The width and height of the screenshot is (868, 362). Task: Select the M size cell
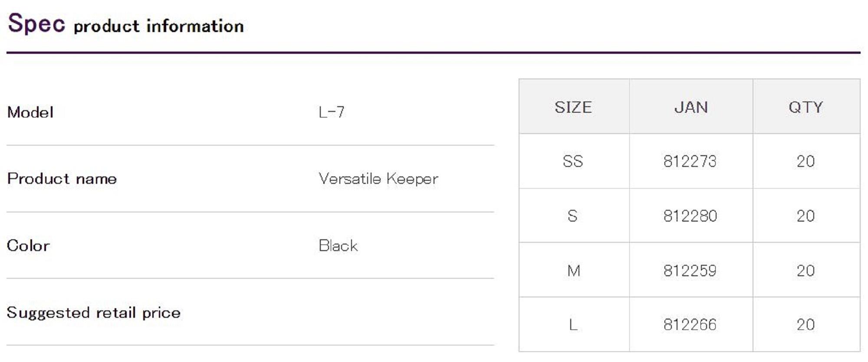coord(573,271)
